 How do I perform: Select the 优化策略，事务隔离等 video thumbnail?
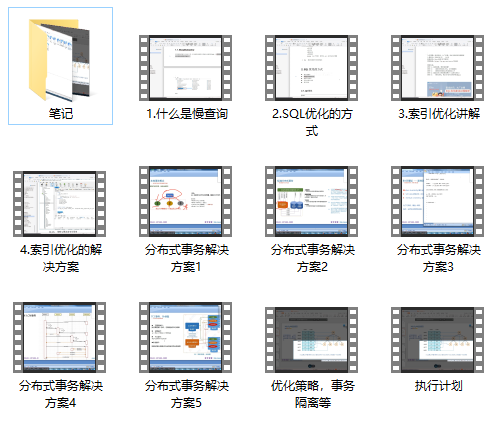311,340
